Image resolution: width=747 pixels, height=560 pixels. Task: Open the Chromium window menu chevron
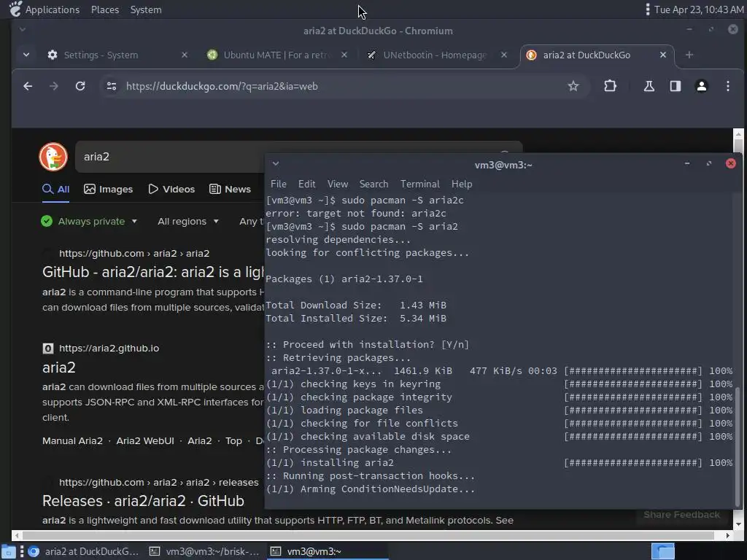[x=23, y=29]
